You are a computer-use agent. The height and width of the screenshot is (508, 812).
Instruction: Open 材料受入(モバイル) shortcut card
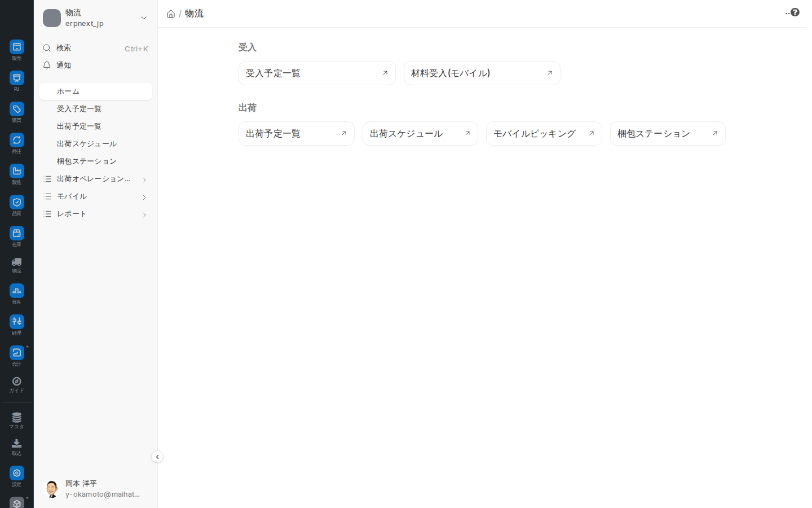482,73
